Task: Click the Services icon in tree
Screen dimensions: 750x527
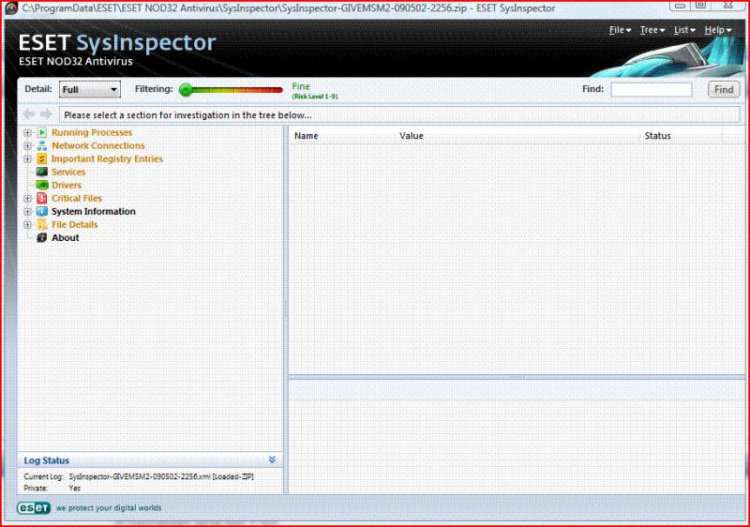Action: point(42,172)
